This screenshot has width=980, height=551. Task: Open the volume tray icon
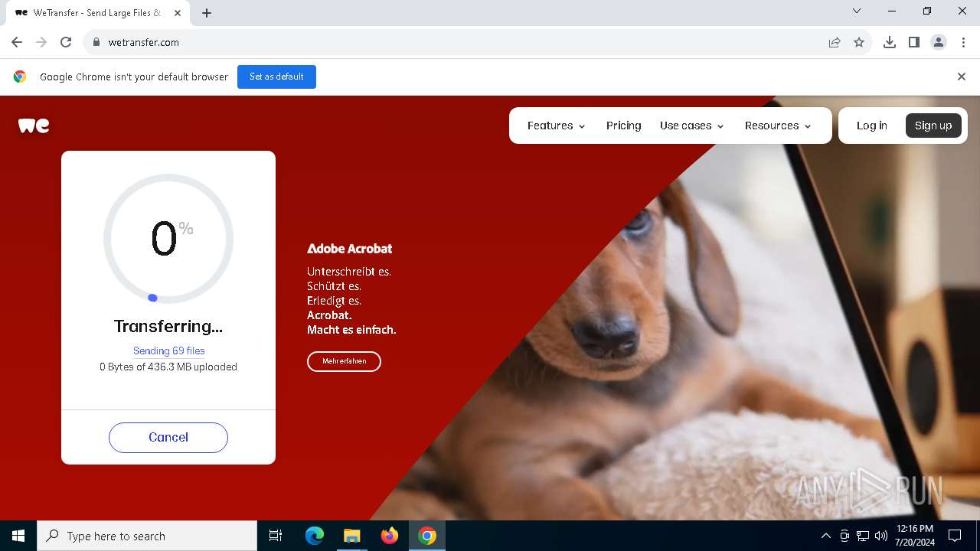tap(881, 536)
